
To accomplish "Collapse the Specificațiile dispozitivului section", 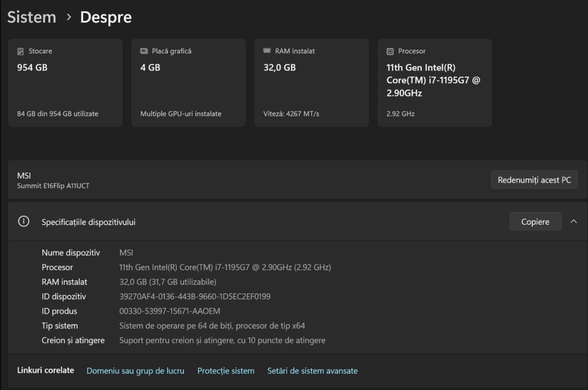I will (573, 222).
